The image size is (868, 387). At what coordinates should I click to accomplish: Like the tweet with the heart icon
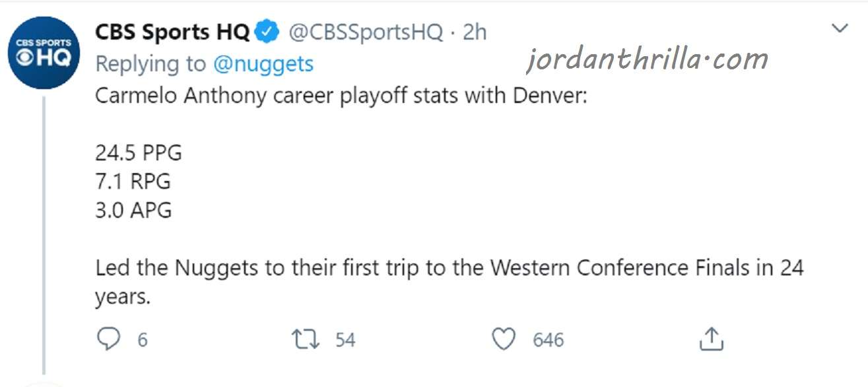point(504,339)
